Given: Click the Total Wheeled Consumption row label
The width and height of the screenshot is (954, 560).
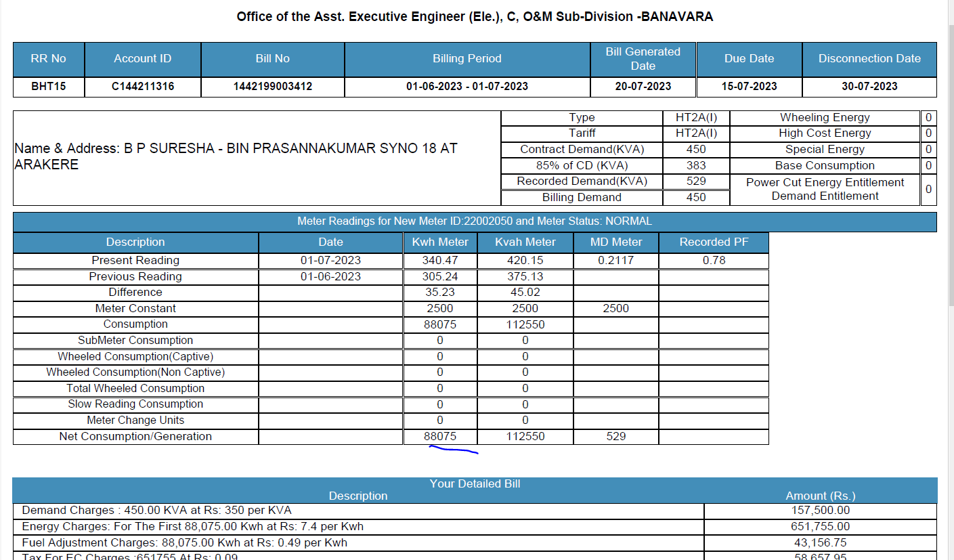Looking at the screenshot, I should coord(135,389).
